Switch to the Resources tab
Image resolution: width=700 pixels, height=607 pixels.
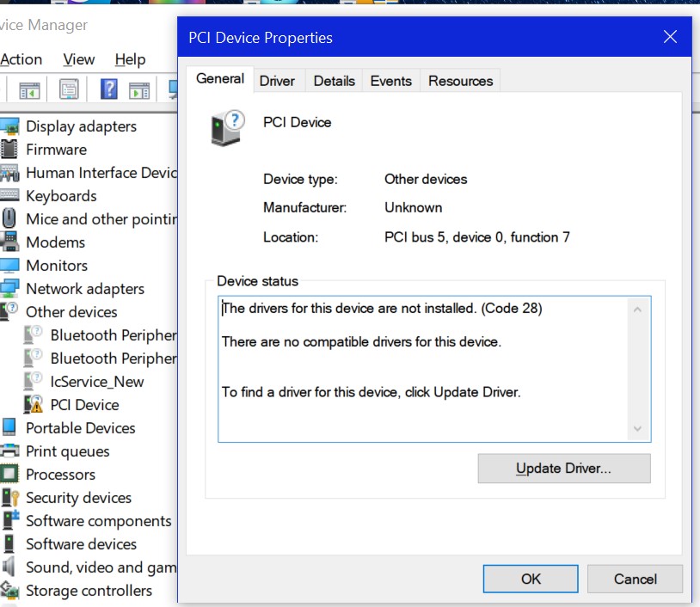(460, 80)
